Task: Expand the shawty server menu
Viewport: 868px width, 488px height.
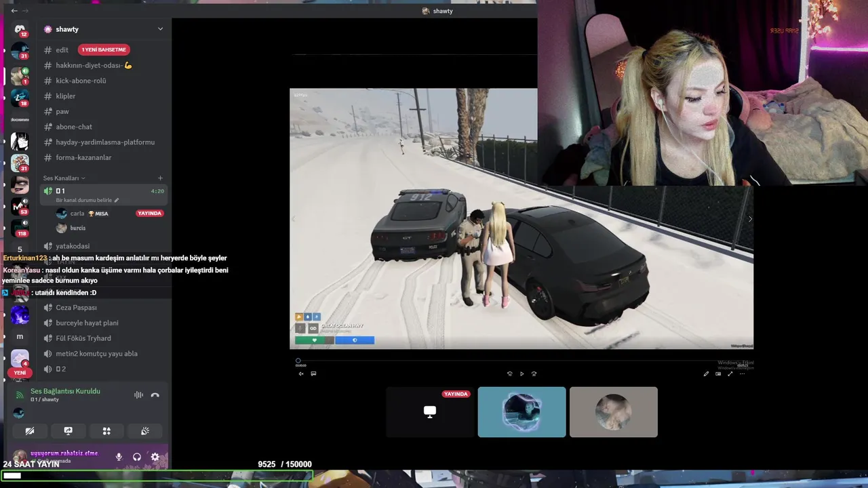Action: (160, 29)
